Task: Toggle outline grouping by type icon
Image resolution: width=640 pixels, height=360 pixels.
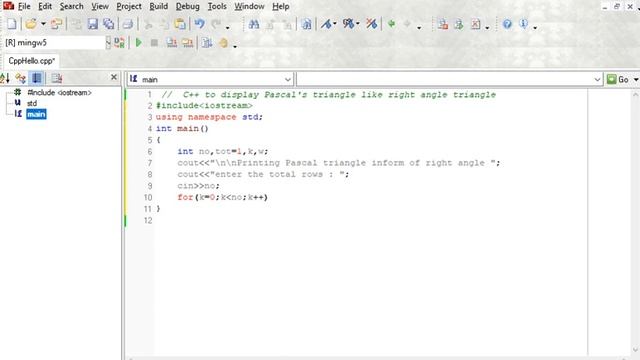Action: pyautogui.click(x=20, y=78)
